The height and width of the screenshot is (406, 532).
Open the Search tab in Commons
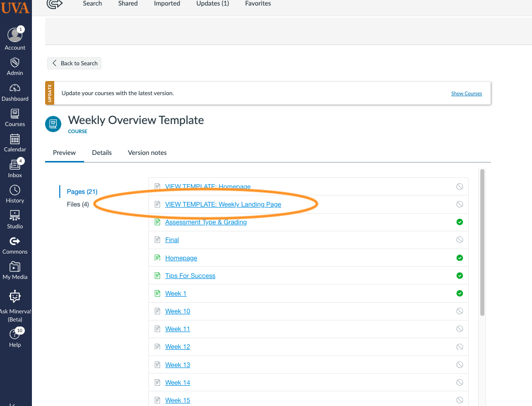pyautogui.click(x=92, y=4)
